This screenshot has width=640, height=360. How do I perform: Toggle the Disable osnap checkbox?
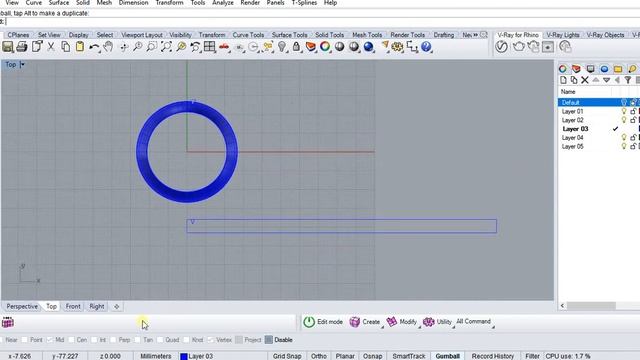(x=269, y=340)
